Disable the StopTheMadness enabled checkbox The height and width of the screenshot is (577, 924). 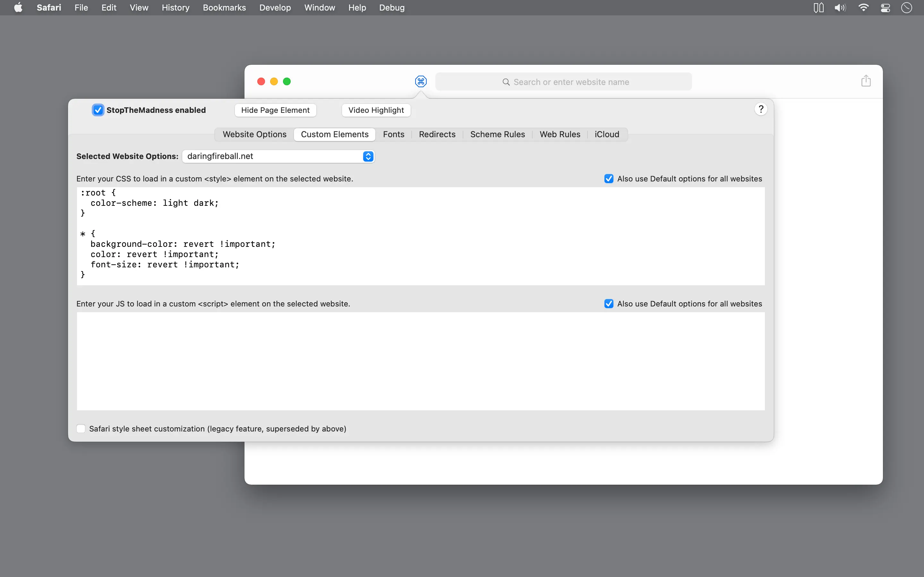click(x=98, y=110)
